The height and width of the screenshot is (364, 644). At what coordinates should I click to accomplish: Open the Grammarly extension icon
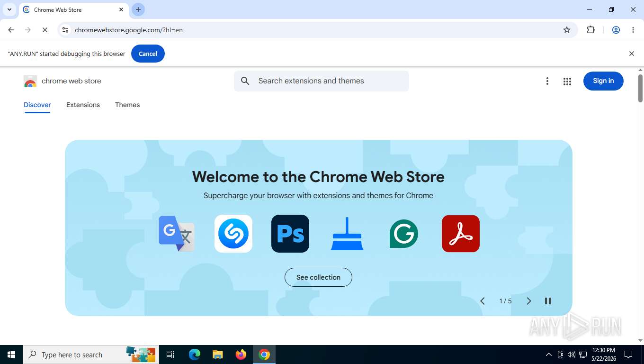point(404,234)
